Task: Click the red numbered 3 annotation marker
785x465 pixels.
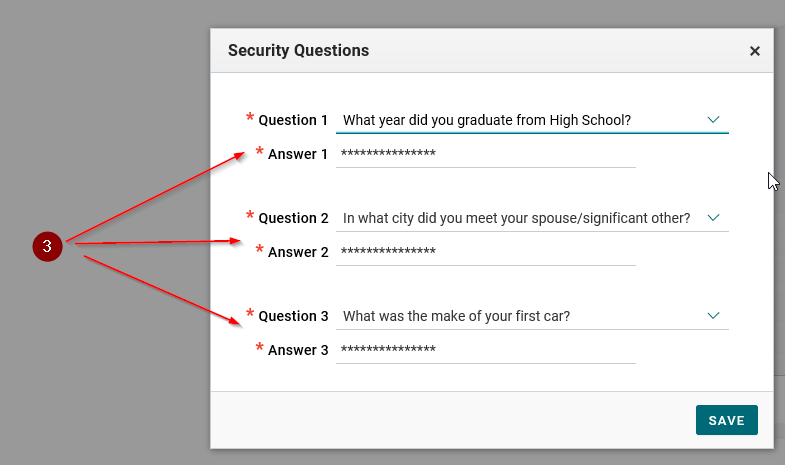Action: (47, 246)
